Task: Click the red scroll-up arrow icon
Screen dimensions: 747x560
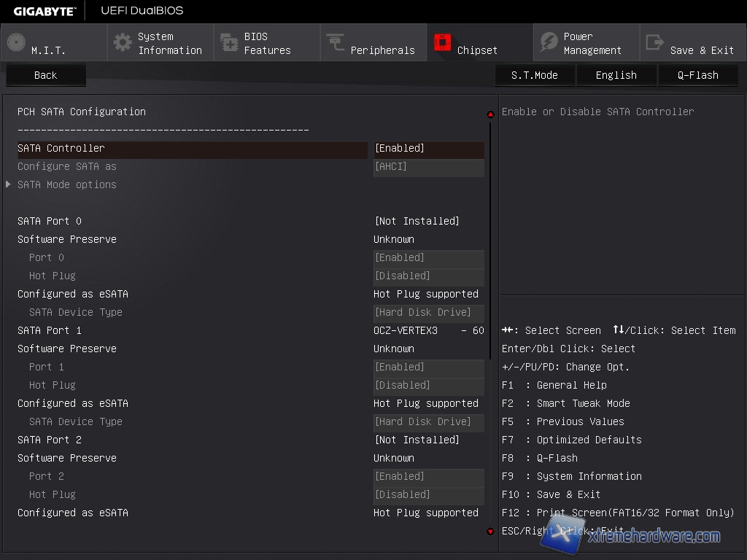Action: coord(490,114)
